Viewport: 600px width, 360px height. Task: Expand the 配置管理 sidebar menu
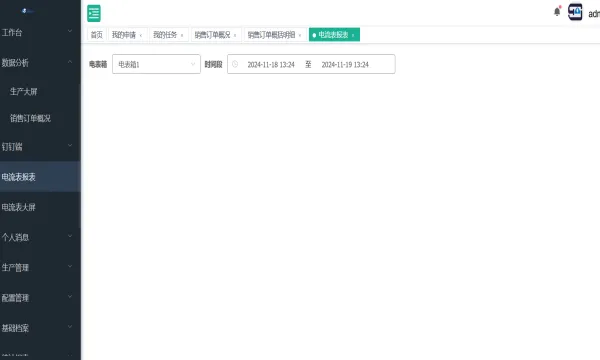tap(38, 297)
